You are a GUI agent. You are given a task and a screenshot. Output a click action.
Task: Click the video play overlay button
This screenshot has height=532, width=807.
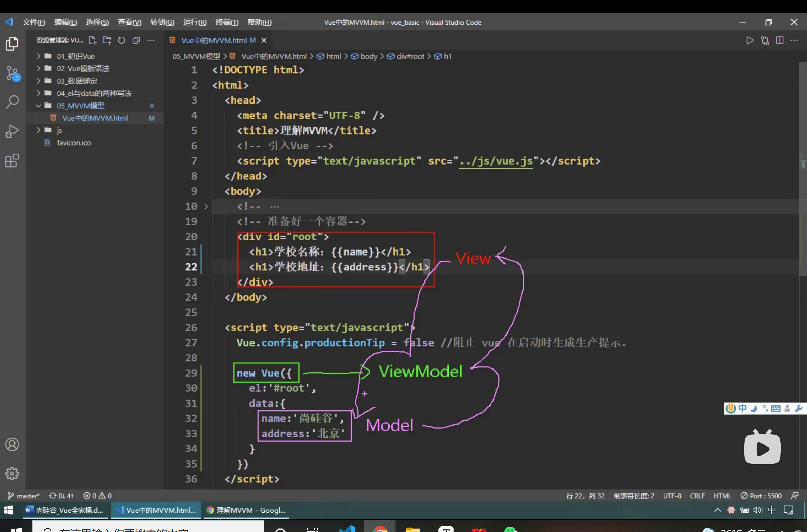click(762, 447)
